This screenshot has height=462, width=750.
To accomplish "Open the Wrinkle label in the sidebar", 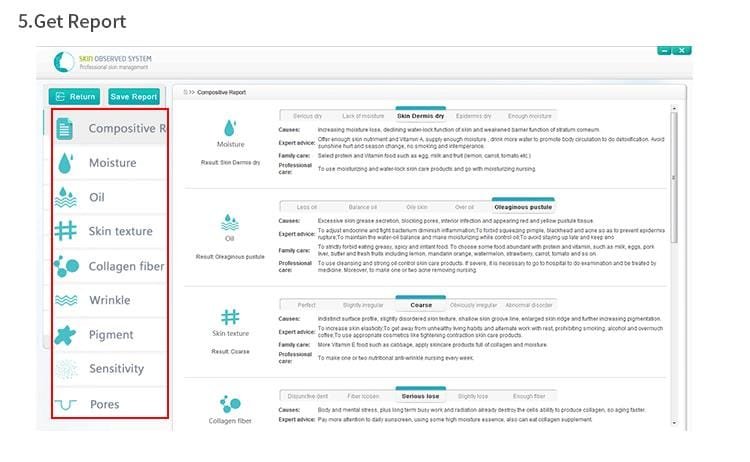I will click(x=110, y=300).
